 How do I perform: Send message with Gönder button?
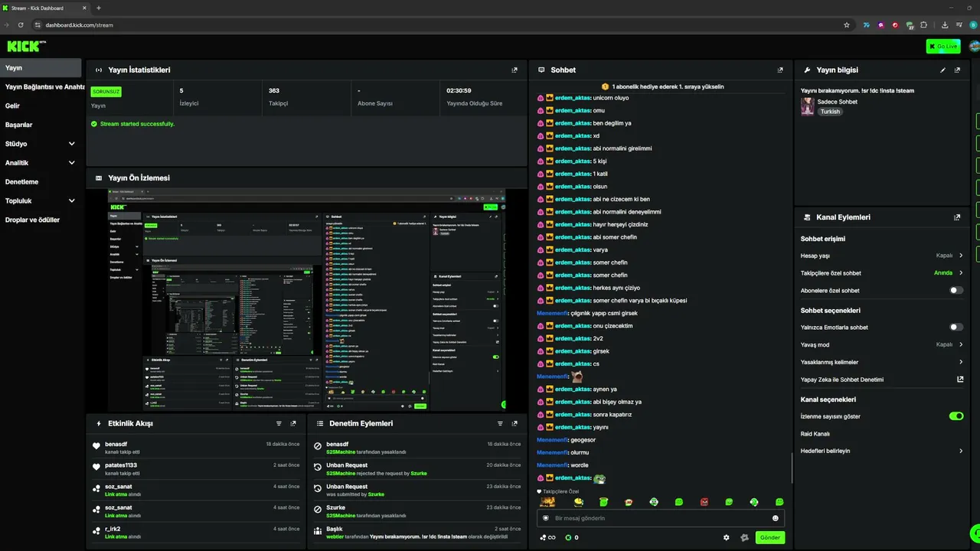pyautogui.click(x=770, y=537)
